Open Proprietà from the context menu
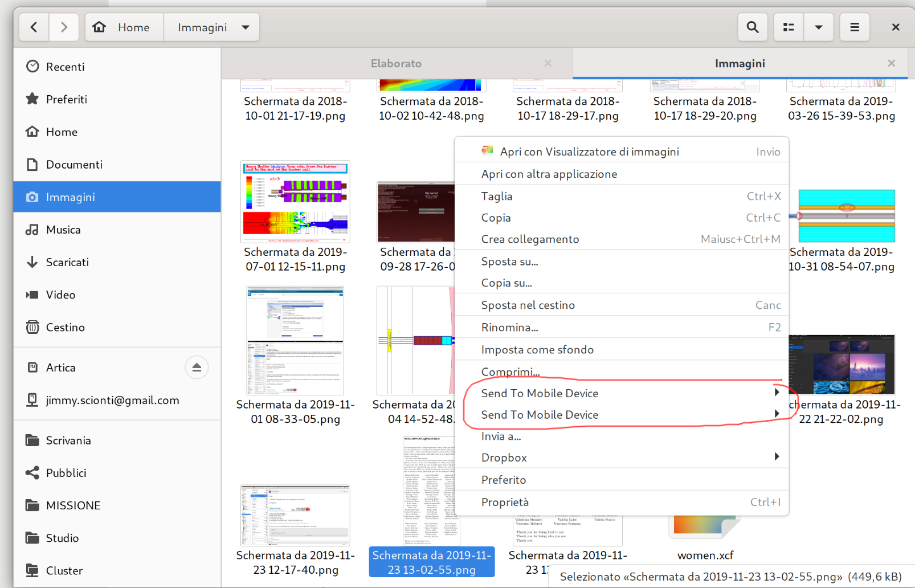 click(x=622, y=502)
